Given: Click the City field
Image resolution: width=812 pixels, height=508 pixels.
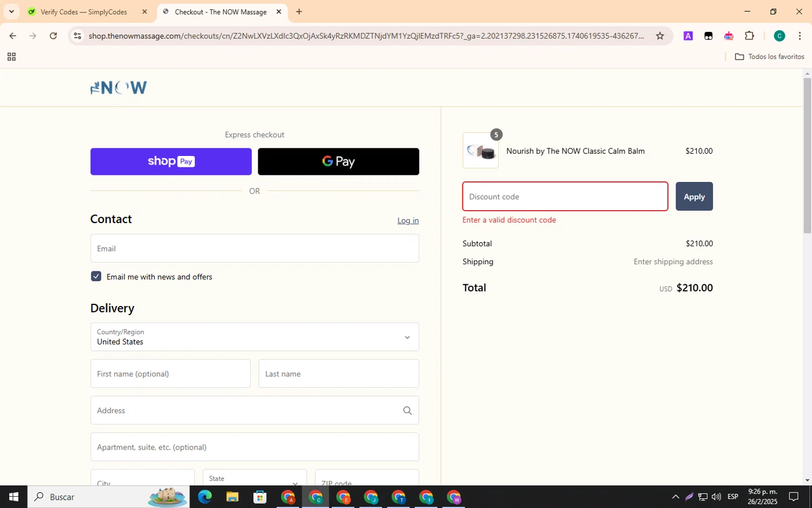Looking at the screenshot, I should pyautogui.click(x=142, y=478).
